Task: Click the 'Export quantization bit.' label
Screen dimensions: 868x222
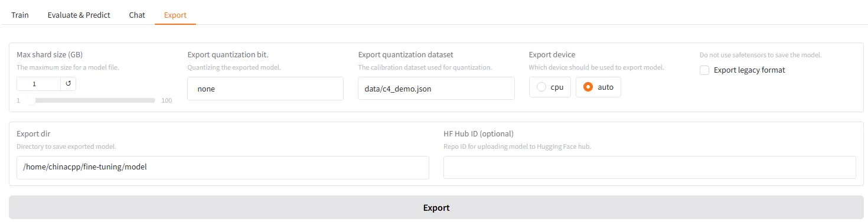Action: click(x=228, y=55)
